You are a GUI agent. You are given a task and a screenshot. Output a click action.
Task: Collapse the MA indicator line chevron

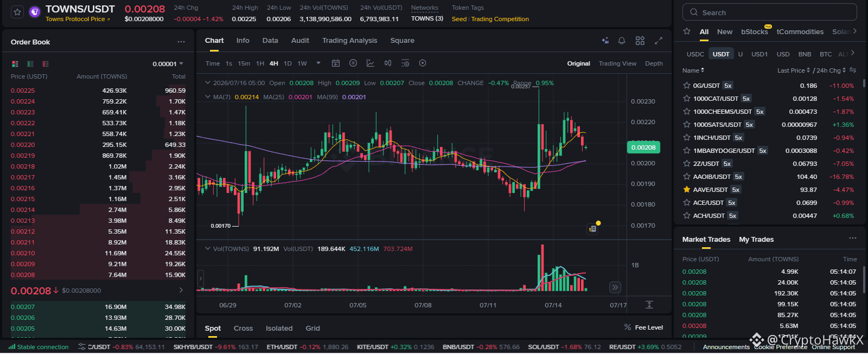click(207, 97)
